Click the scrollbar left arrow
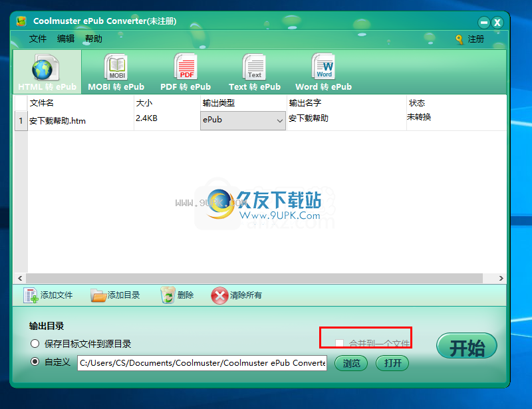 coord(20,279)
